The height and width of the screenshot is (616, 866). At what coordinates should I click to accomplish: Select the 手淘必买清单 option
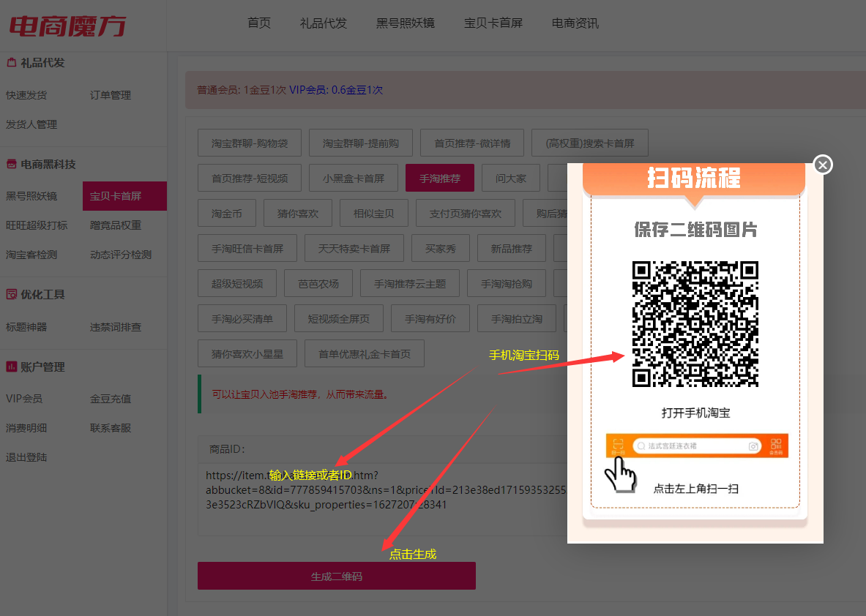[x=242, y=318]
